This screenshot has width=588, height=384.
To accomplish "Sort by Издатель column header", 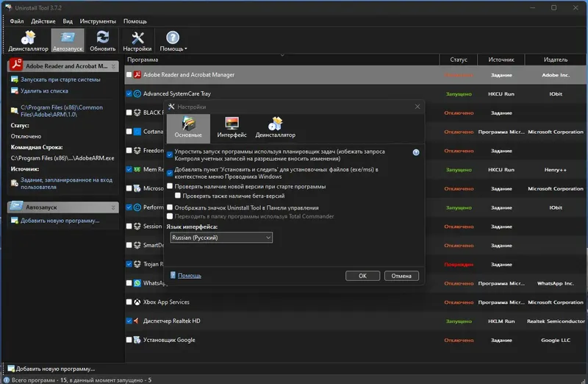I will click(x=556, y=60).
